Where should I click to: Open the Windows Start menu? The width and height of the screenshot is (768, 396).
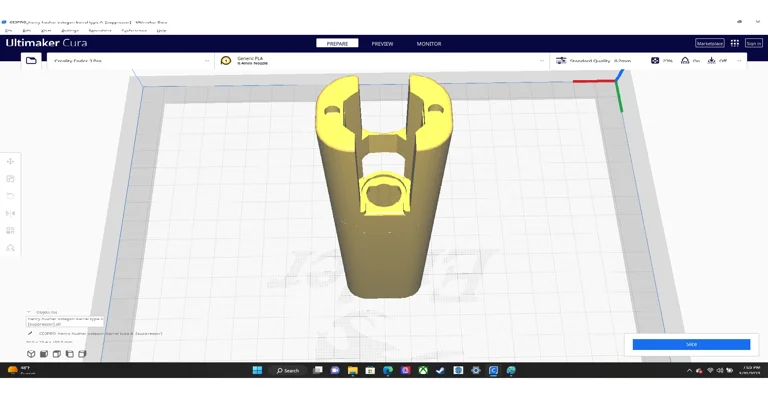coord(257,370)
